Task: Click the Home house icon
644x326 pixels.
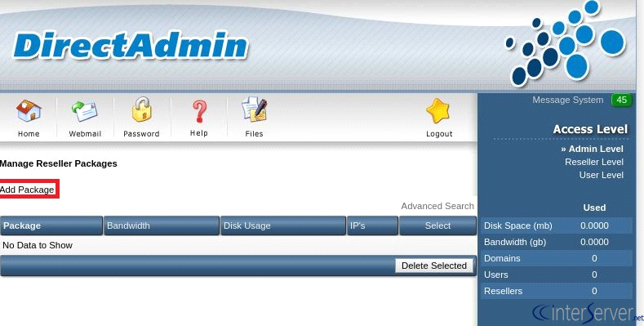Action: click(29, 110)
